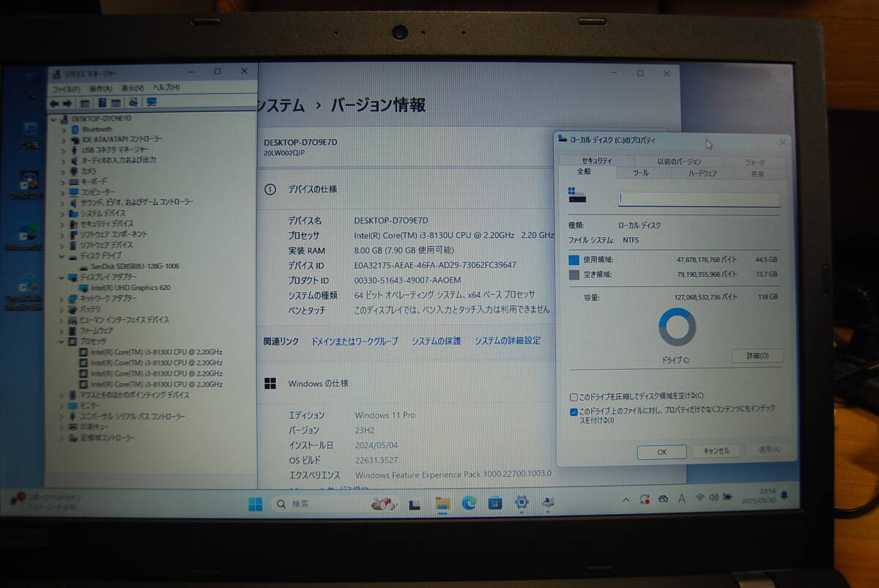Uncheck the content indexing checkbox for this drive

click(574, 412)
